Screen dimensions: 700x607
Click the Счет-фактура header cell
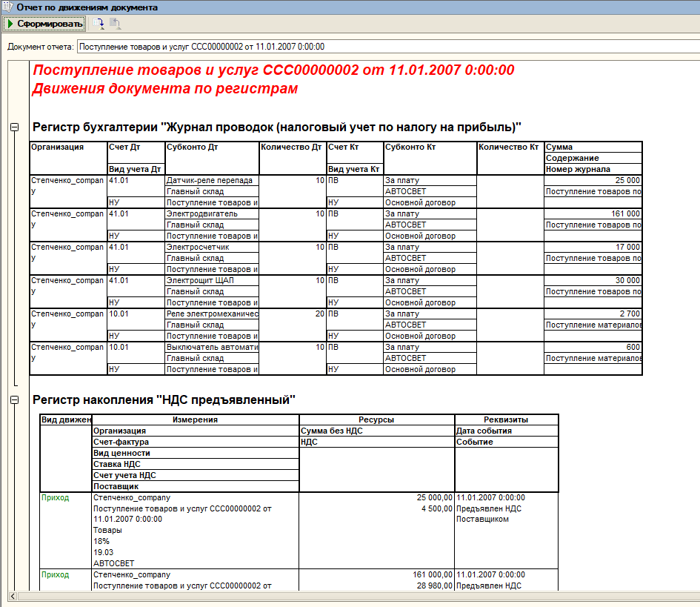tap(195, 442)
